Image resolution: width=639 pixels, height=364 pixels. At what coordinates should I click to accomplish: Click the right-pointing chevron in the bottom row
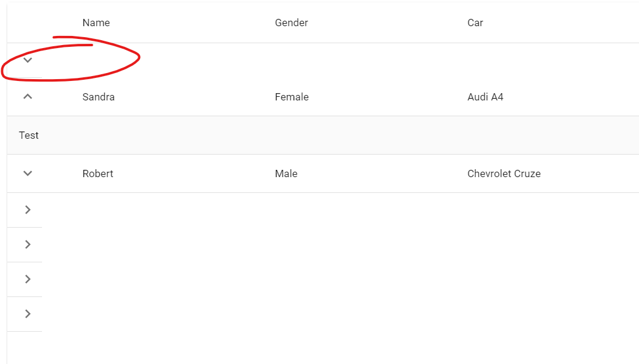pos(27,313)
